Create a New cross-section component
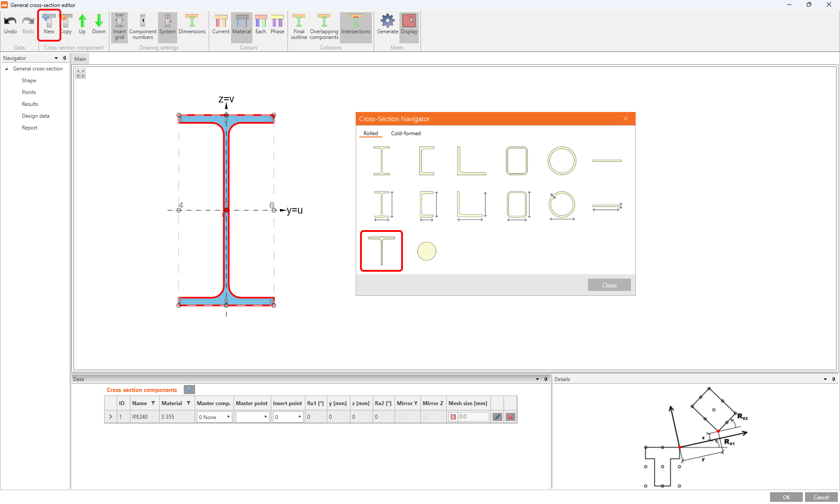The width and height of the screenshot is (840, 504). [x=49, y=25]
